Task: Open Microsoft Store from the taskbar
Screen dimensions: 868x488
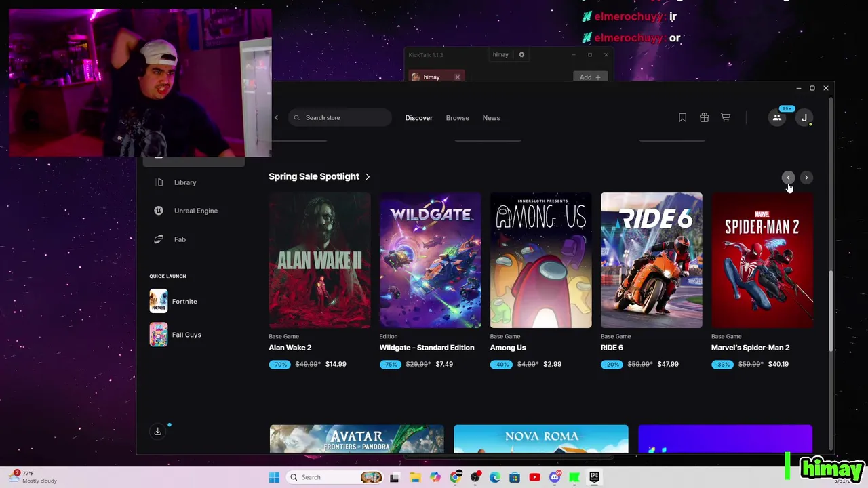Action: (515, 477)
